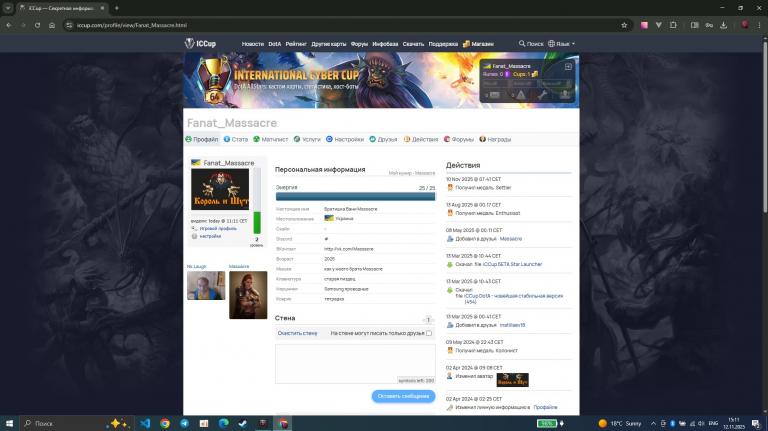Open the ICCup BETA Star Launcher link

click(x=512, y=264)
